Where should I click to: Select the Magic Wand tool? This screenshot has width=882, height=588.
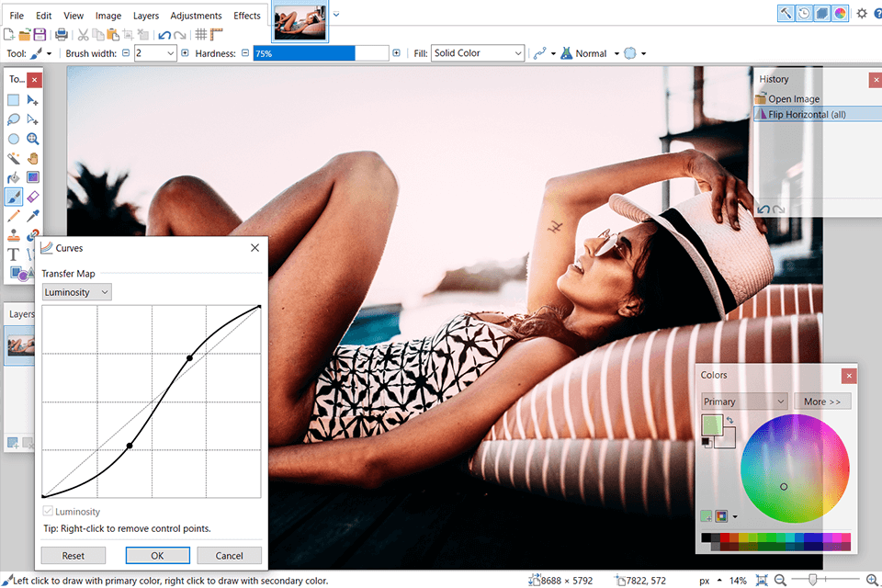(14, 158)
